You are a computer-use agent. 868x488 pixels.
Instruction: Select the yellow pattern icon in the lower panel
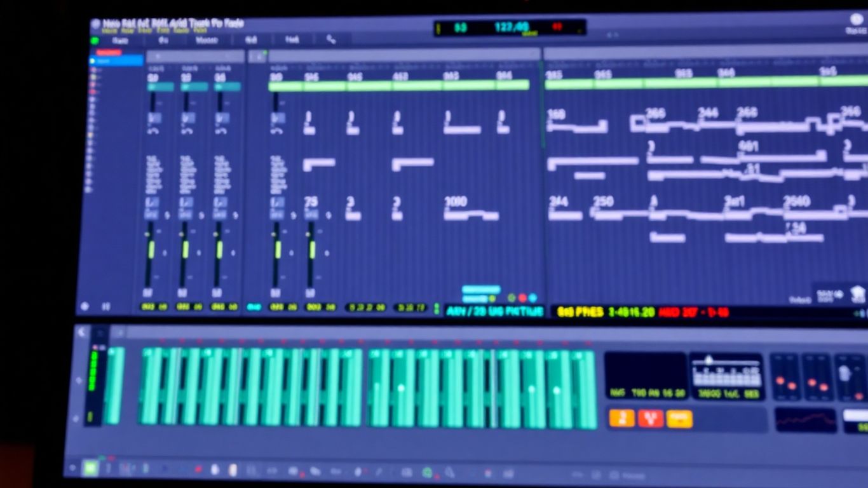point(679,417)
